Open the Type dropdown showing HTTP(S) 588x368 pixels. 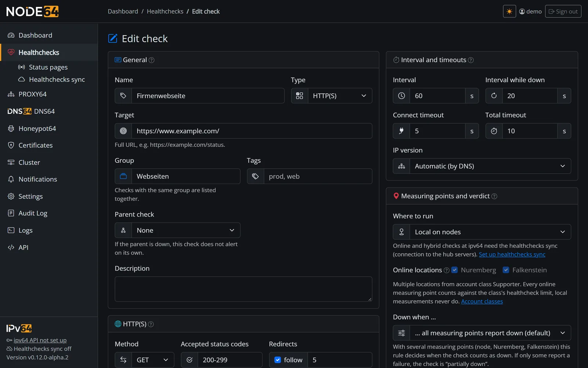tap(340, 96)
